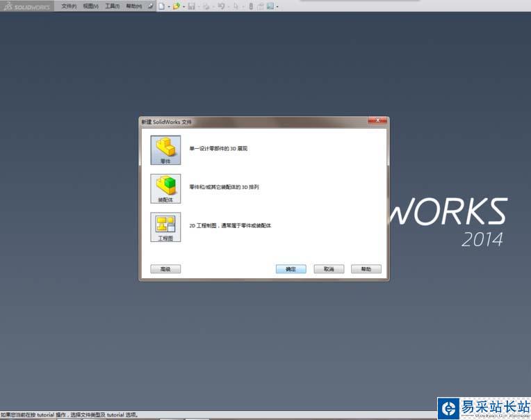Viewport: 531px width, 420px height.
Task: Click the tutorial hint in status bar
Action: [x=70, y=414]
